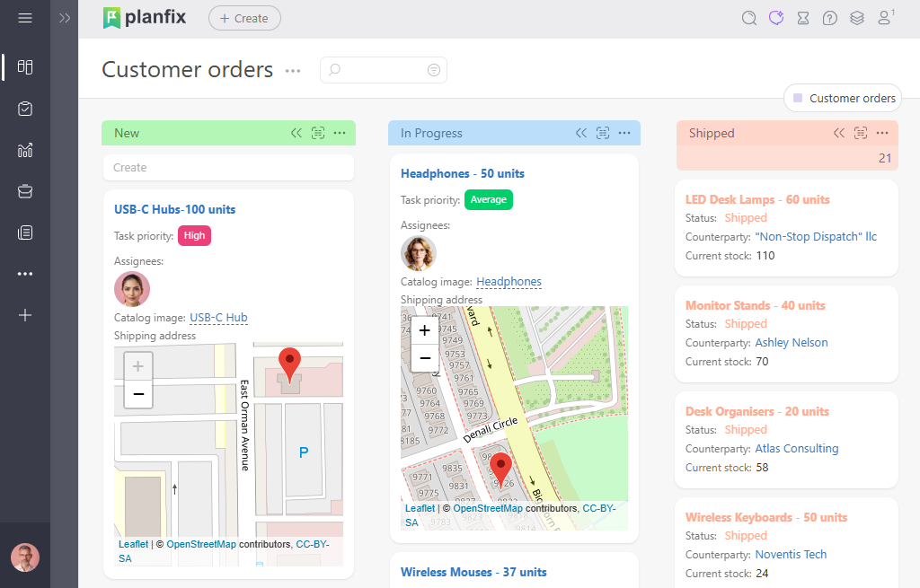Open the contacts inbox icon in sidebar
Screen dimensions: 920x588
24,191
